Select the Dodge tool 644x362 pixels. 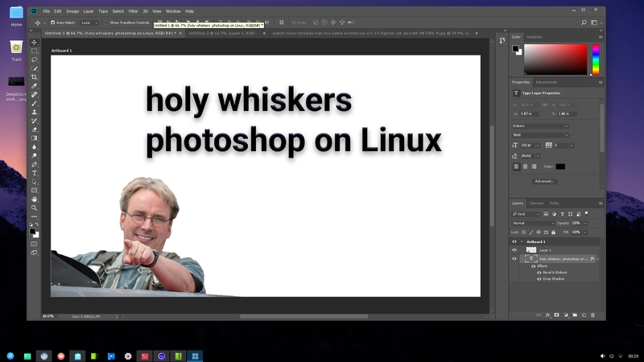tap(35, 155)
